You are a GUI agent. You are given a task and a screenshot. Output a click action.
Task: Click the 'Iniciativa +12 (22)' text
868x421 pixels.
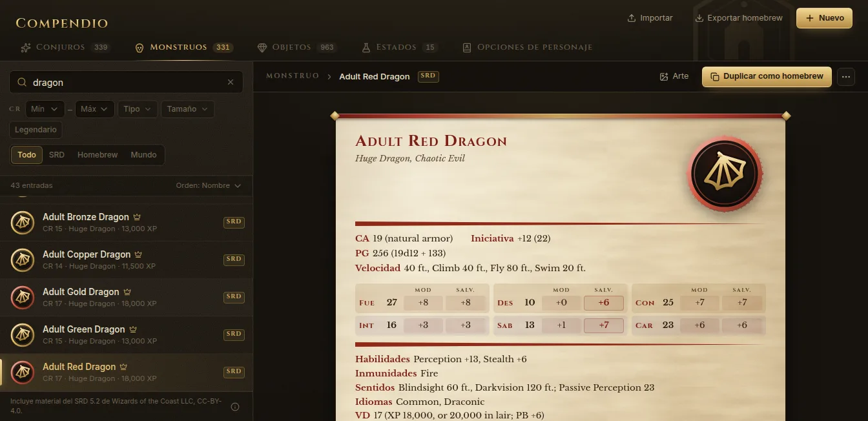[x=510, y=238]
